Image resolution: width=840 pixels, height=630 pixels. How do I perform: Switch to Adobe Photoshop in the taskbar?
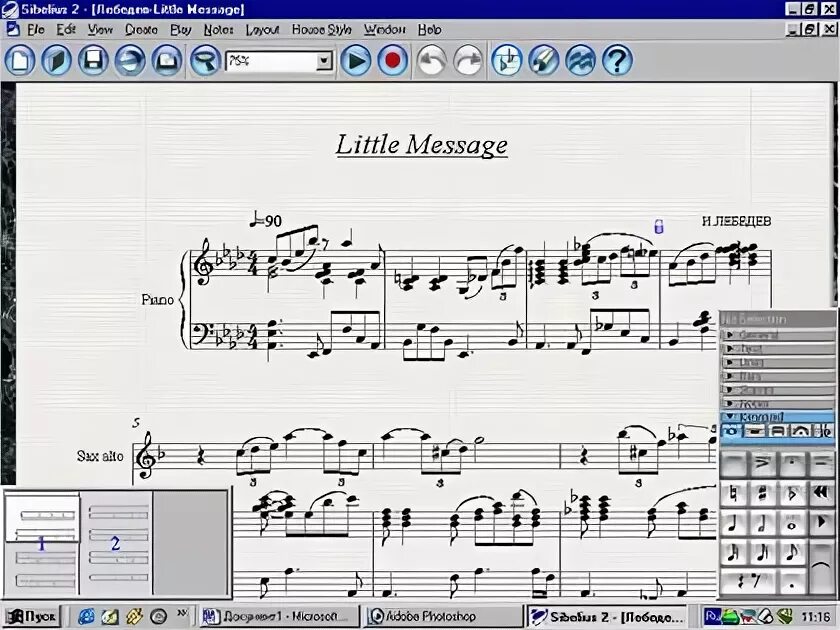442,617
